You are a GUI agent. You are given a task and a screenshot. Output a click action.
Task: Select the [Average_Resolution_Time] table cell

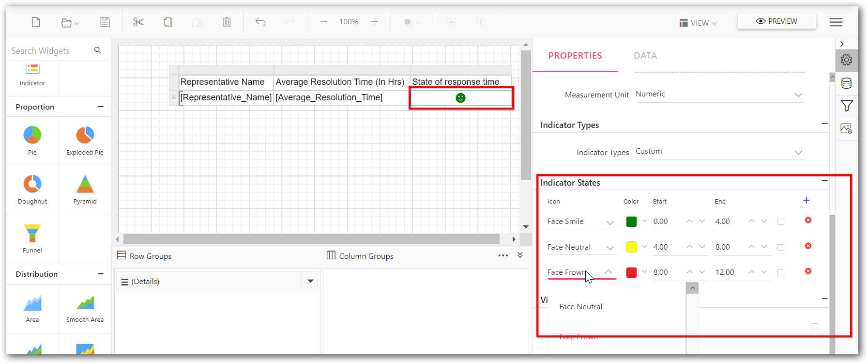(342, 97)
